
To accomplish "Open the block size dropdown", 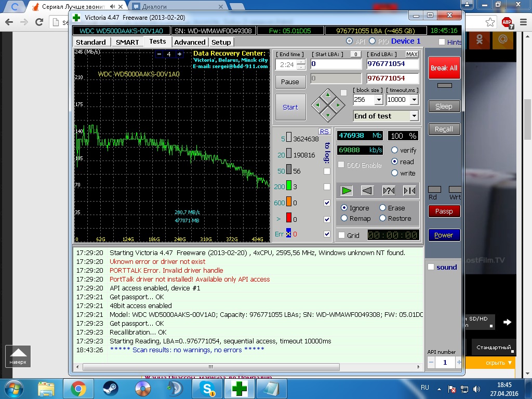I will (379, 100).
